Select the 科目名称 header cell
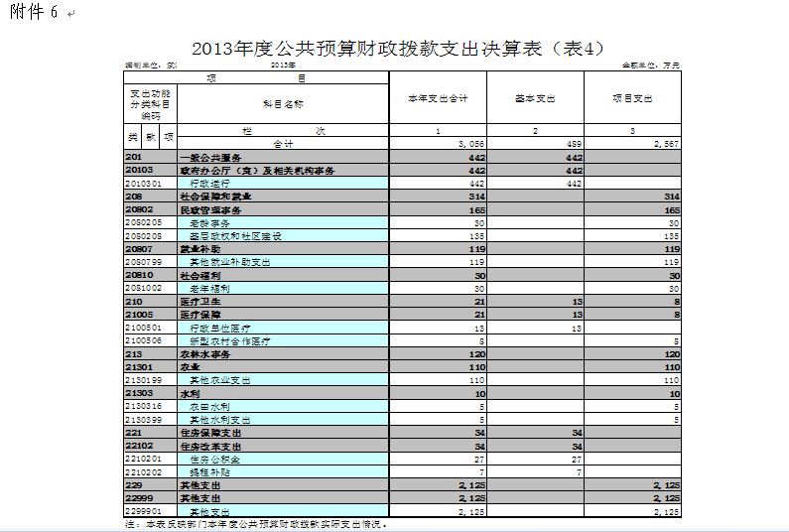Image resolution: width=789 pixels, height=532 pixels. (283, 103)
